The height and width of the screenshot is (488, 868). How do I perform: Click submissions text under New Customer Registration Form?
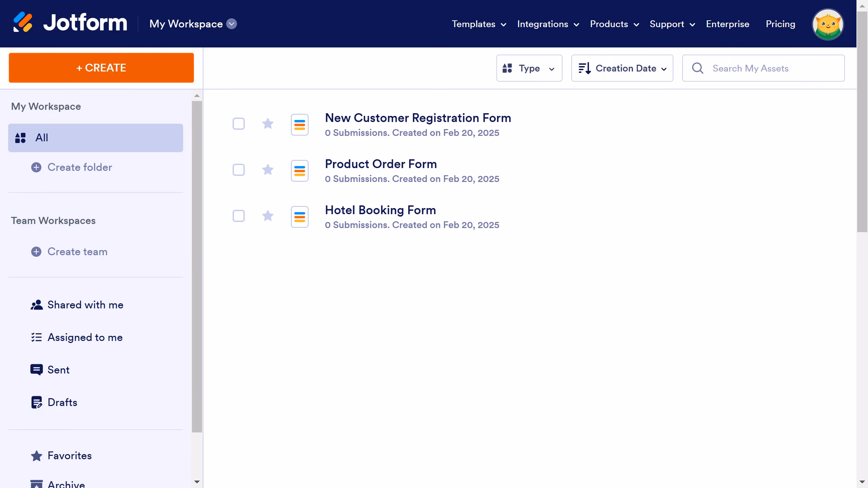pos(412,133)
